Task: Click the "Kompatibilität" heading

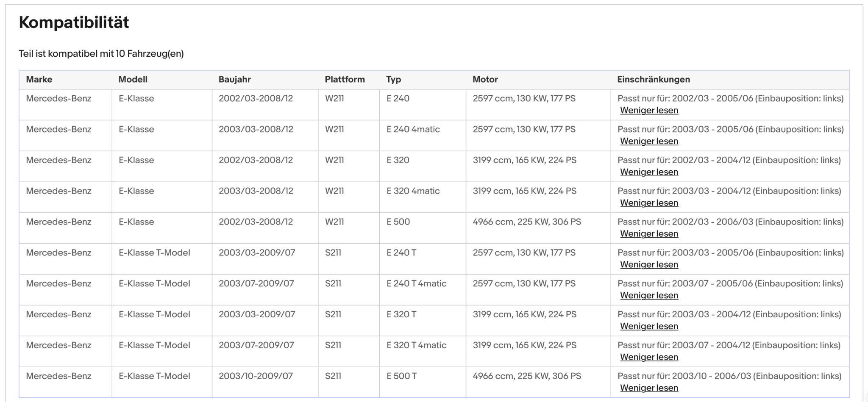Action: (74, 22)
